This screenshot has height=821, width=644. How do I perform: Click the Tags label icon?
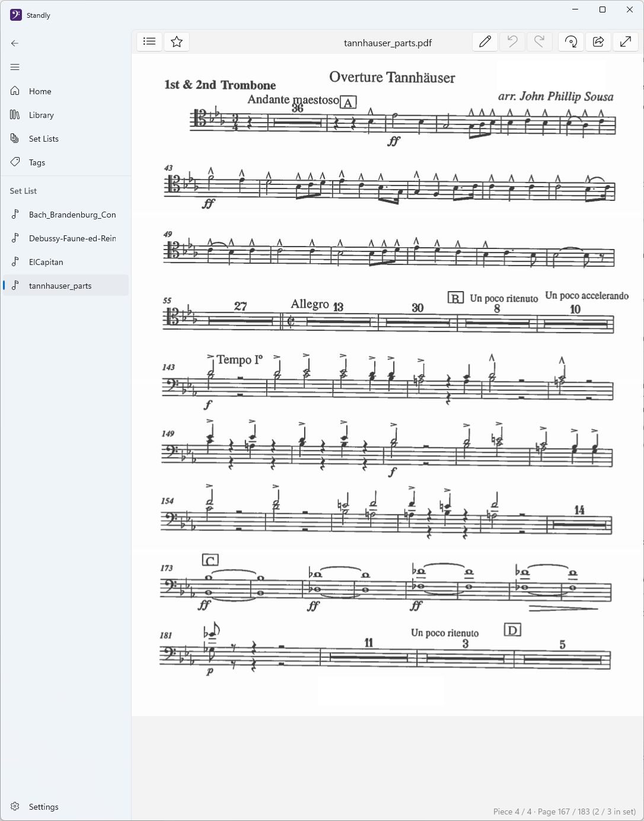[15, 162]
